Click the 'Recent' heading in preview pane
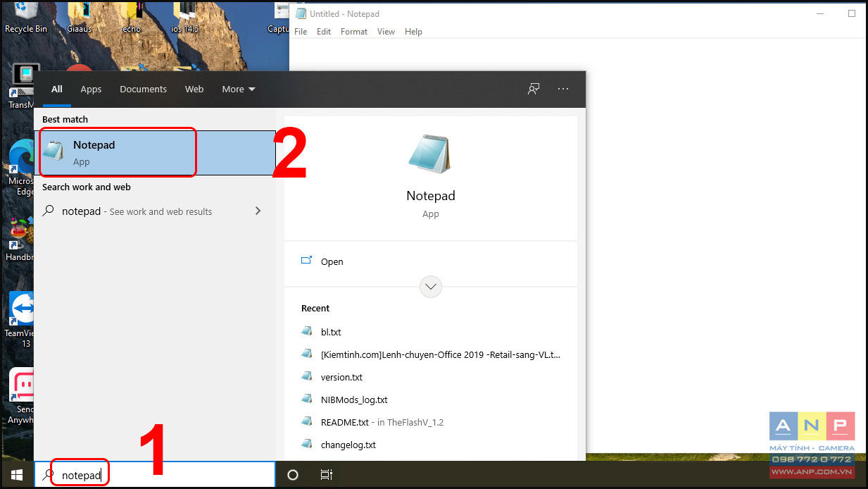 coord(315,308)
